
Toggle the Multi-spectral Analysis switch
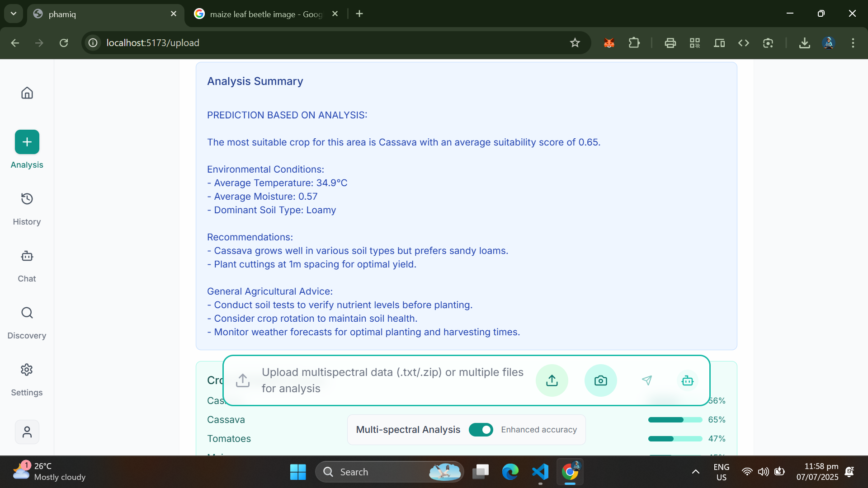click(x=481, y=430)
